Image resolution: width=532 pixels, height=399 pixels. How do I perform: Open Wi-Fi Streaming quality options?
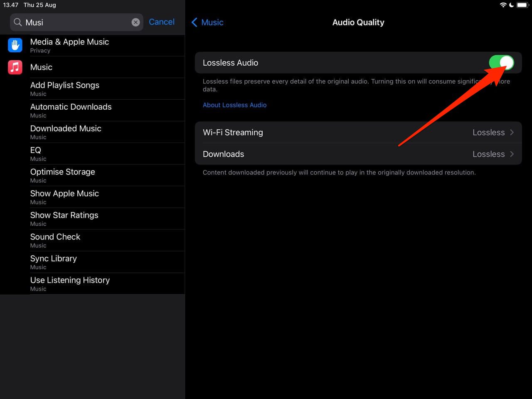(358, 133)
